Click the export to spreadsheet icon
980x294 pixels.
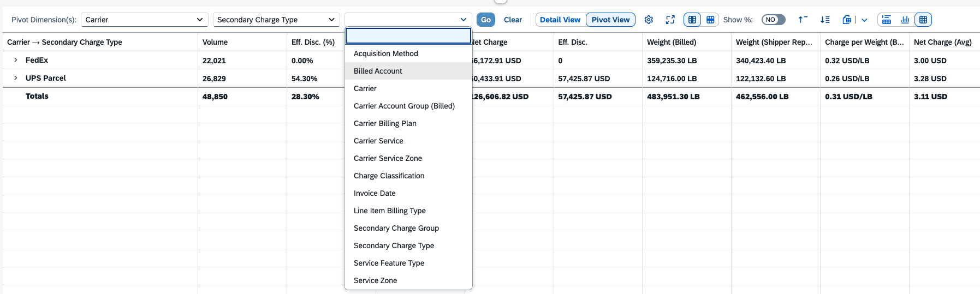point(847,20)
